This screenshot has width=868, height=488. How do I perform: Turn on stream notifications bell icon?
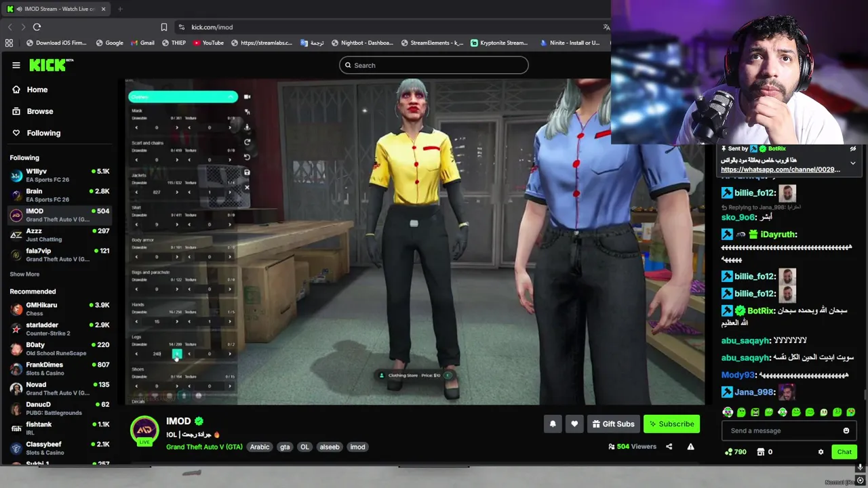[553, 424]
